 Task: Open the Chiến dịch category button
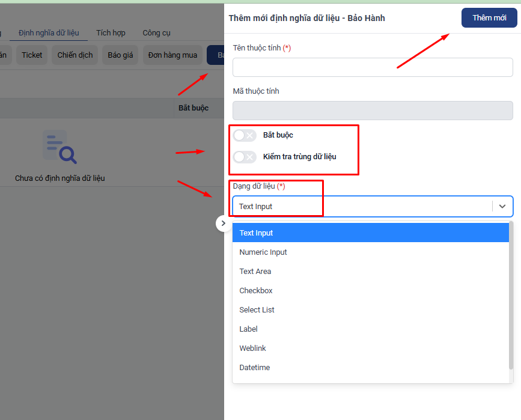point(75,55)
